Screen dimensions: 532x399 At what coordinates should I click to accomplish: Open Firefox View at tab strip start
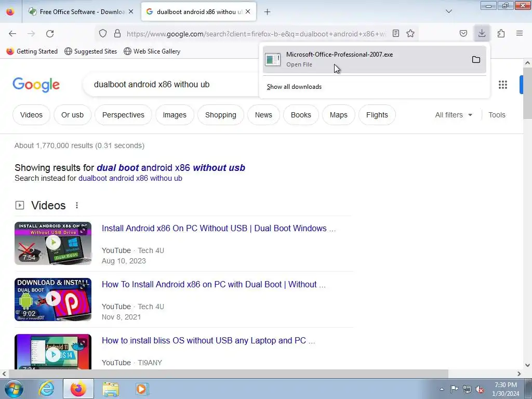point(10,12)
